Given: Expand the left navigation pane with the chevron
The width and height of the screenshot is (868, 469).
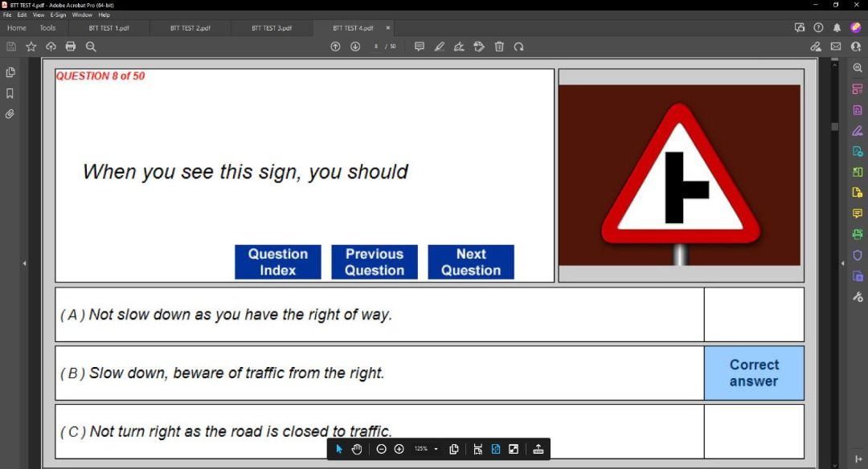Looking at the screenshot, I should [25, 263].
